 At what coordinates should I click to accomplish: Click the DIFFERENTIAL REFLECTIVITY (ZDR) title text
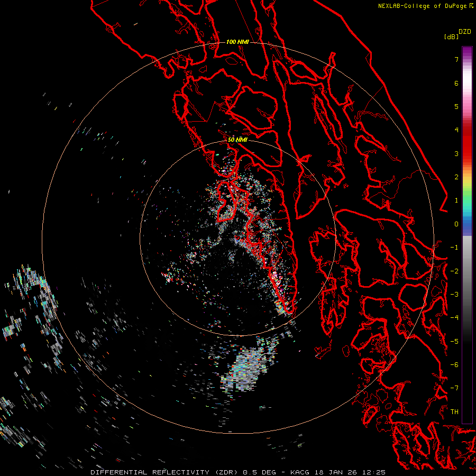165,472
